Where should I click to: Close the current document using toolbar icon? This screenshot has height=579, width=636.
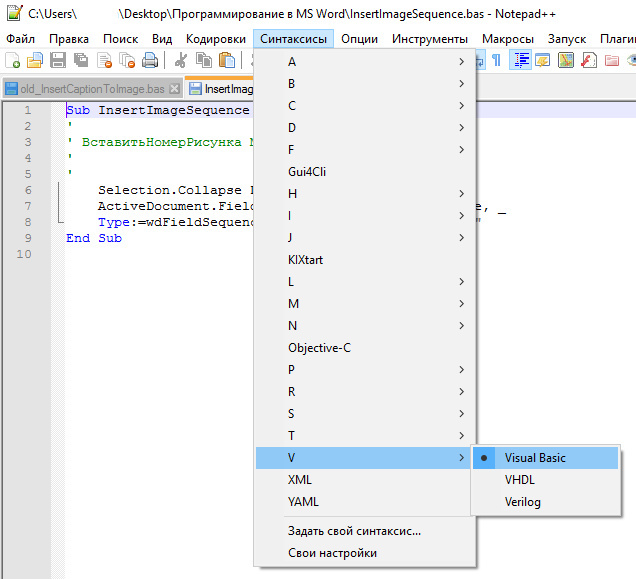[105, 60]
